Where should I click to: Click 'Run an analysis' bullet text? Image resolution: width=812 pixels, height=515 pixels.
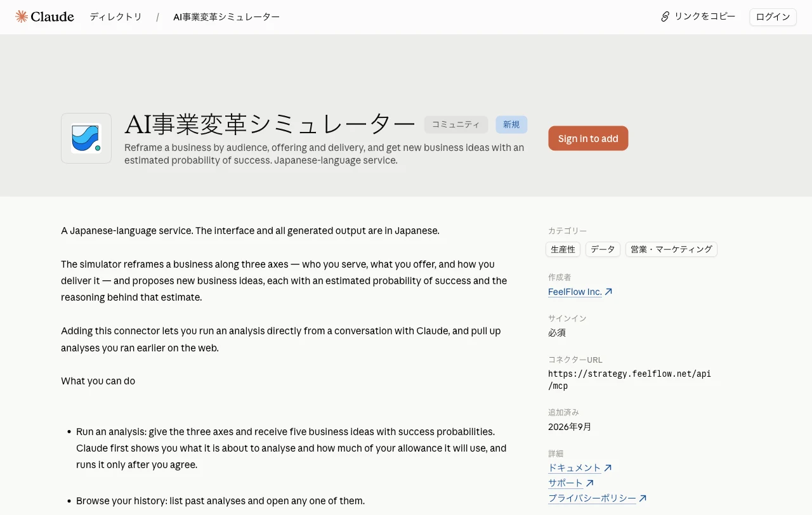click(x=291, y=448)
